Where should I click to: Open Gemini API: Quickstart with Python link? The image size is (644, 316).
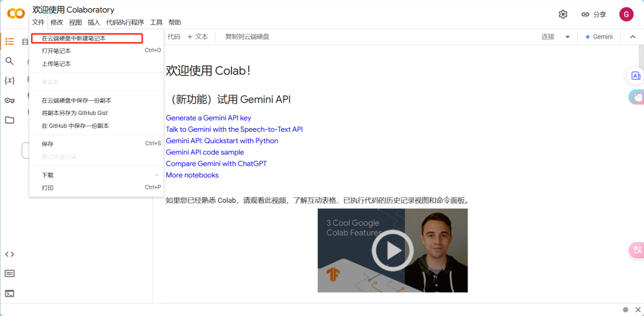(222, 141)
